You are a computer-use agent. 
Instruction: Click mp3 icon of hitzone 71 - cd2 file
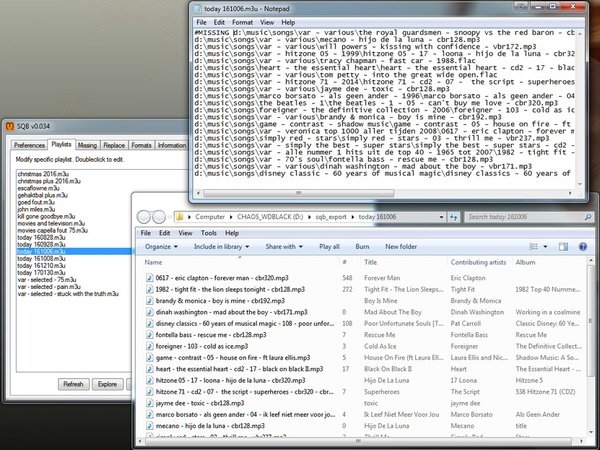(150, 392)
